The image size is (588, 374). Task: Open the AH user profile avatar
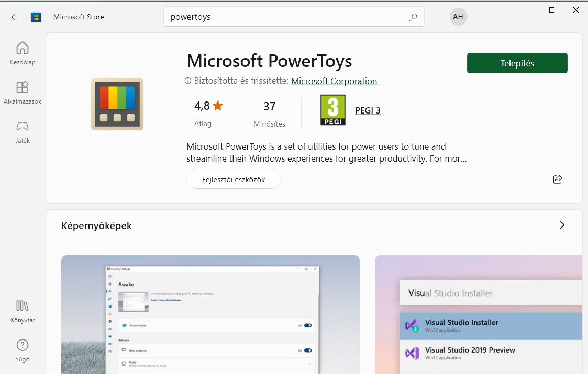[458, 17]
